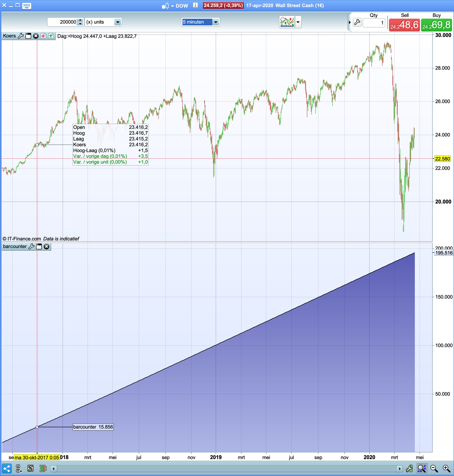Open Koers panel wrench settings
The height and width of the screenshot is (476, 454).
coord(21,36)
